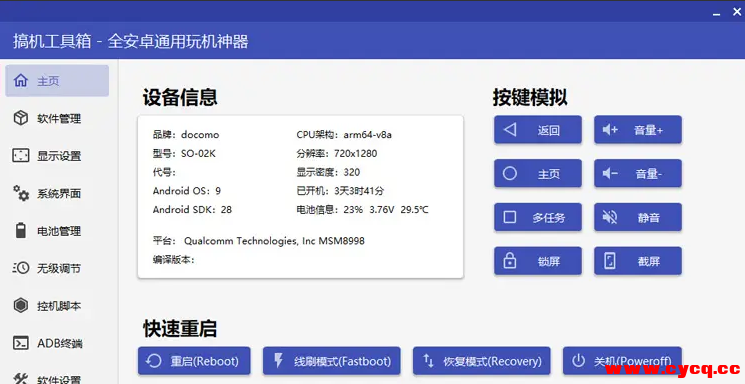Open 软件设置 page in sidebar
The width and height of the screenshot is (745, 384).
pos(57,378)
